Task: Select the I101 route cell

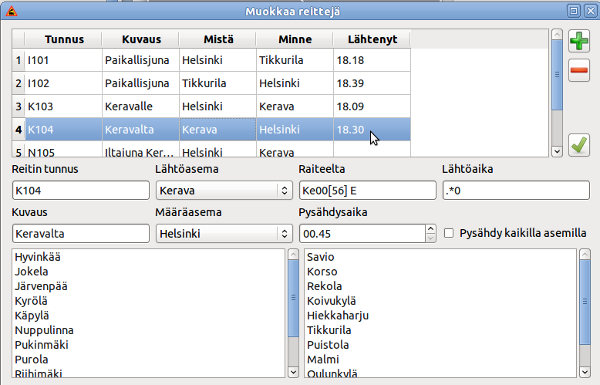Action: (x=64, y=60)
